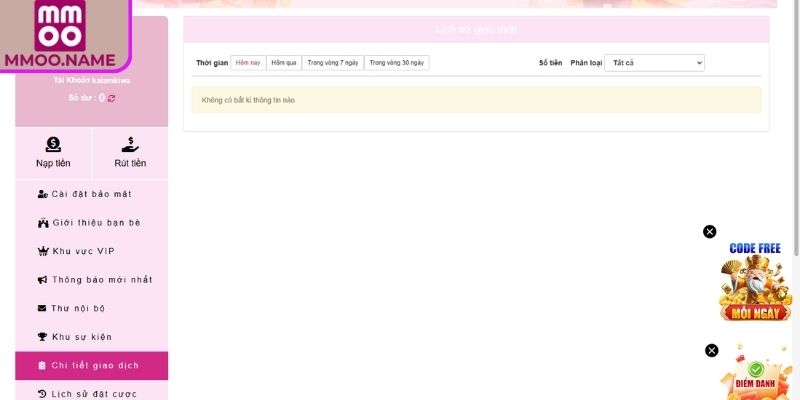Close the Điểm Danh floating banner

712,351
